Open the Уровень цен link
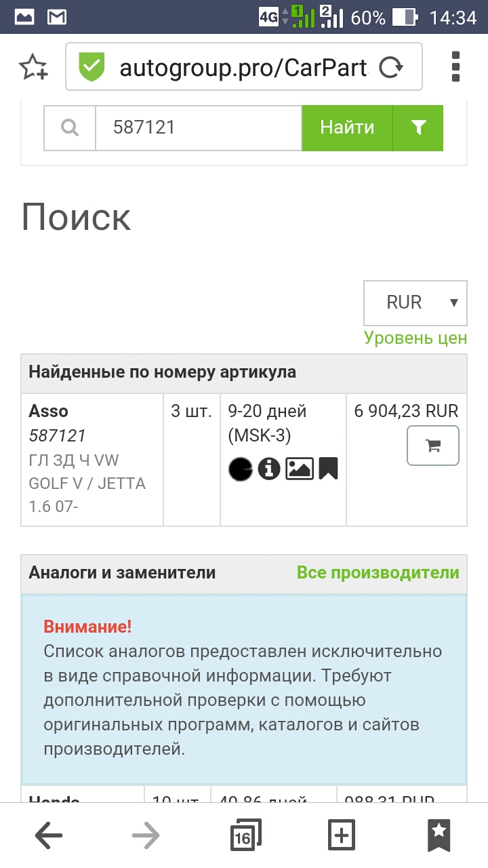The height and width of the screenshot is (868, 488). [415, 338]
